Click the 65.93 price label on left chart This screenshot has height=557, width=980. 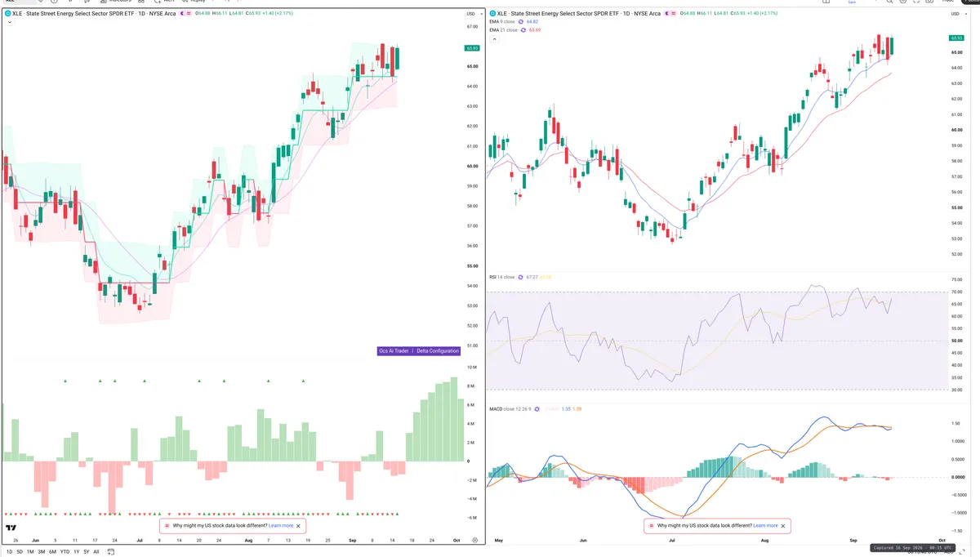(472, 48)
